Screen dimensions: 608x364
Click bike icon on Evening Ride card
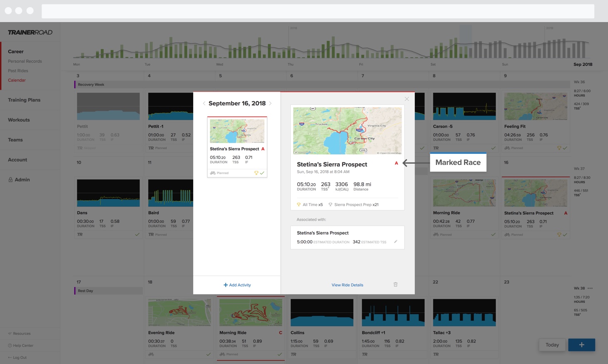click(x=151, y=354)
